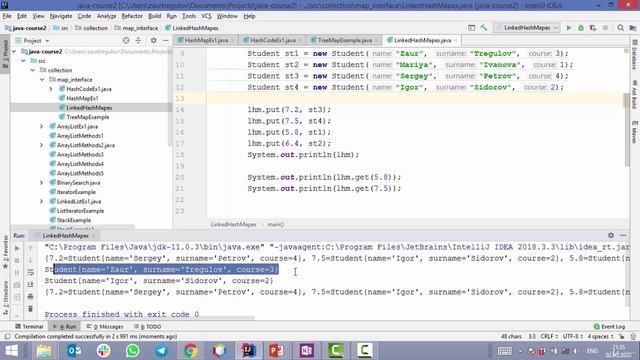Select StackExample in project tree
Viewport: 640px width, 360px height.
(x=74, y=220)
